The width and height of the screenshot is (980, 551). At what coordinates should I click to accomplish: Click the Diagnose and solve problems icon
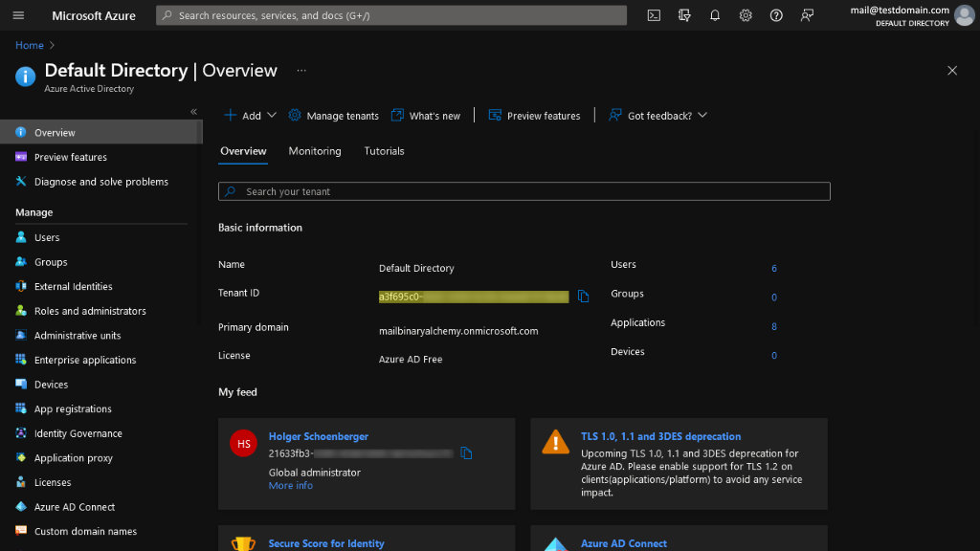point(21,181)
